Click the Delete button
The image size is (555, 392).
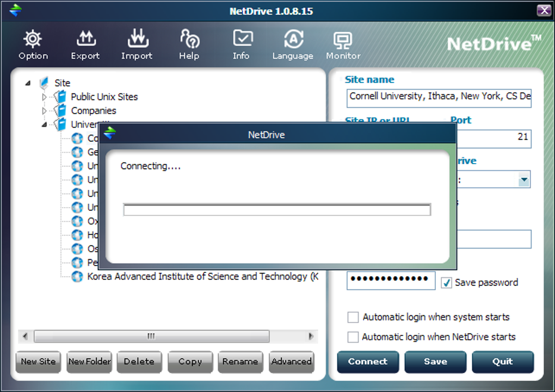tap(139, 362)
